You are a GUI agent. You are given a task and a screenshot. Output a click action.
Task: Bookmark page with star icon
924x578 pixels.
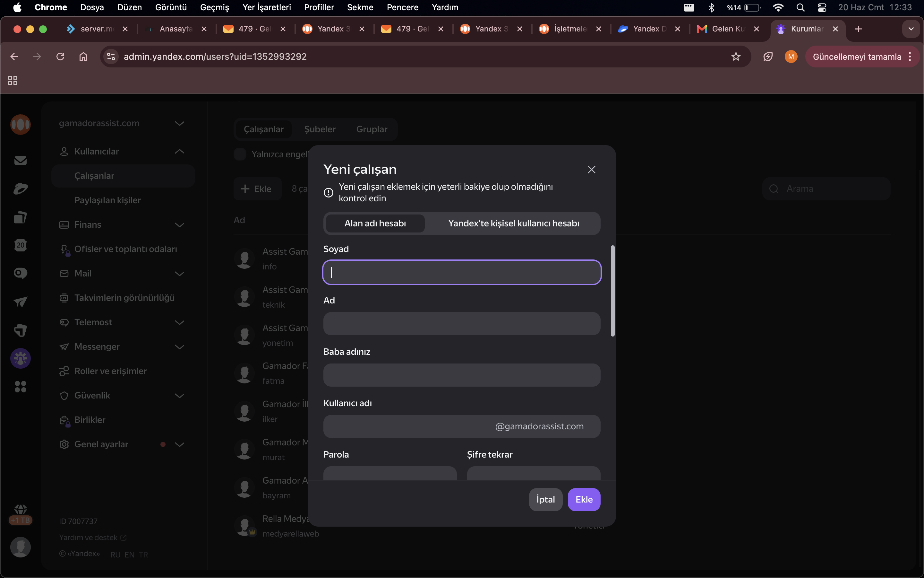736,57
